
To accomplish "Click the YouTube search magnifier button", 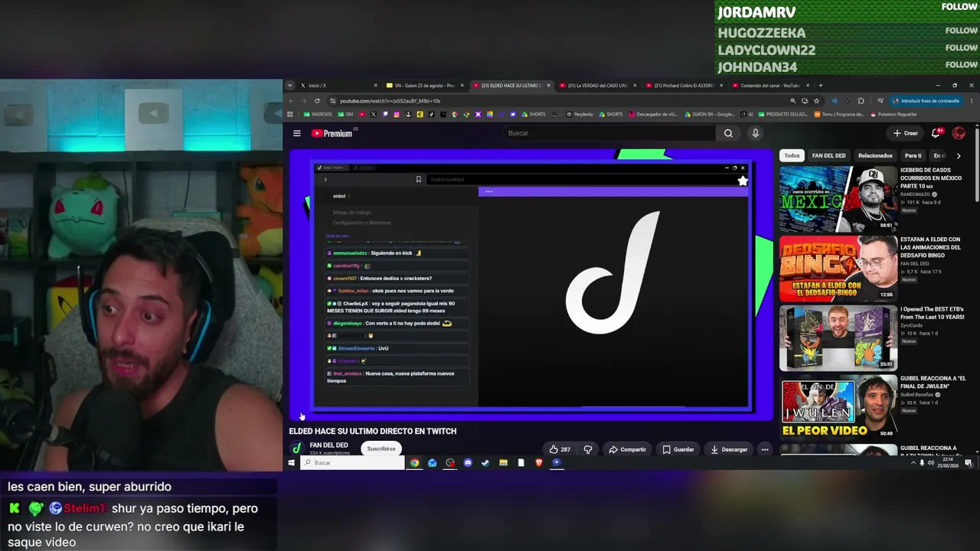I will click(728, 133).
